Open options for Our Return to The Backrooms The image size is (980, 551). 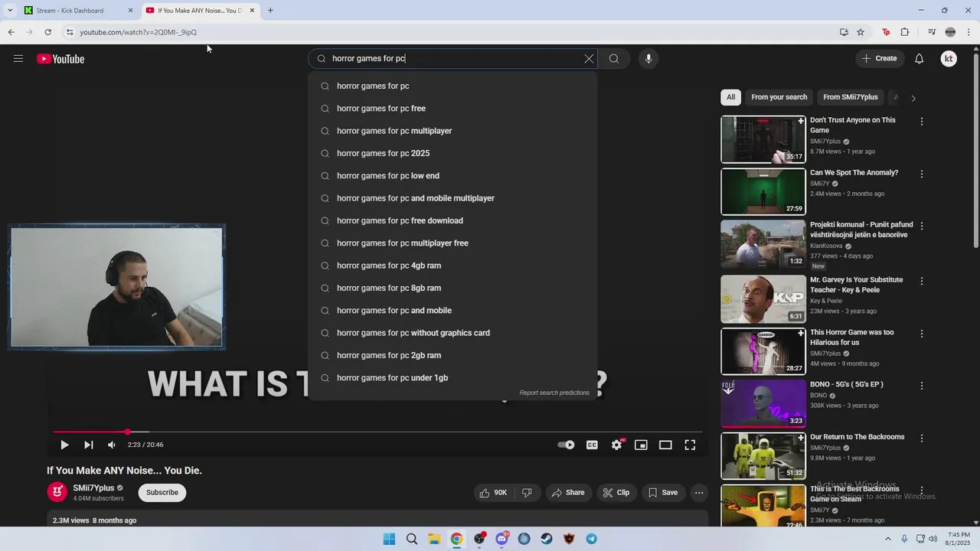[x=921, y=439]
